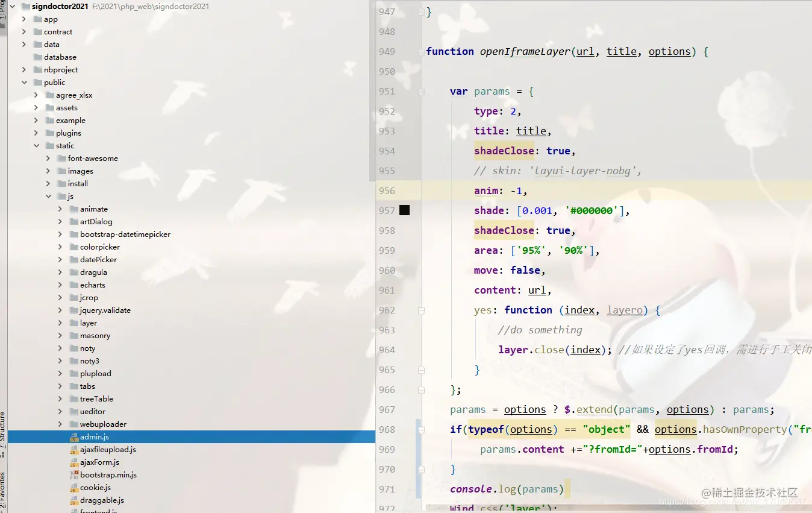812x513 pixels.
Task: Click the '#000000' string on line 957
Action: pos(592,211)
